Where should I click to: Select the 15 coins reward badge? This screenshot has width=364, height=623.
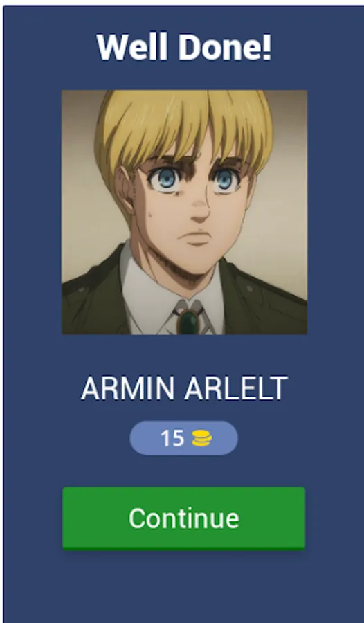pos(183,438)
